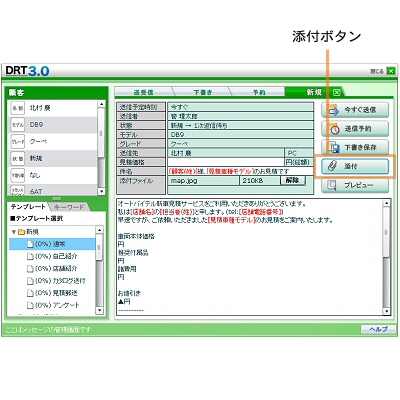
Task: Click the 下書き保存 floppy disk icon
Action: (x=333, y=147)
